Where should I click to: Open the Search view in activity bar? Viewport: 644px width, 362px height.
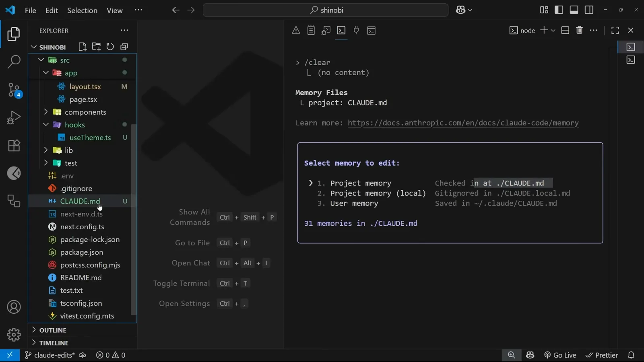click(14, 62)
